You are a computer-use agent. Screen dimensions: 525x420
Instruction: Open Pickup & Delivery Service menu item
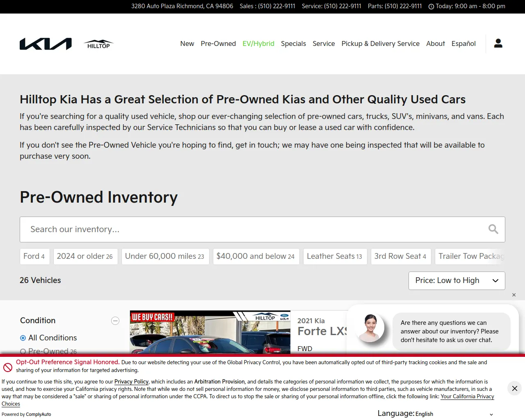point(381,43)
